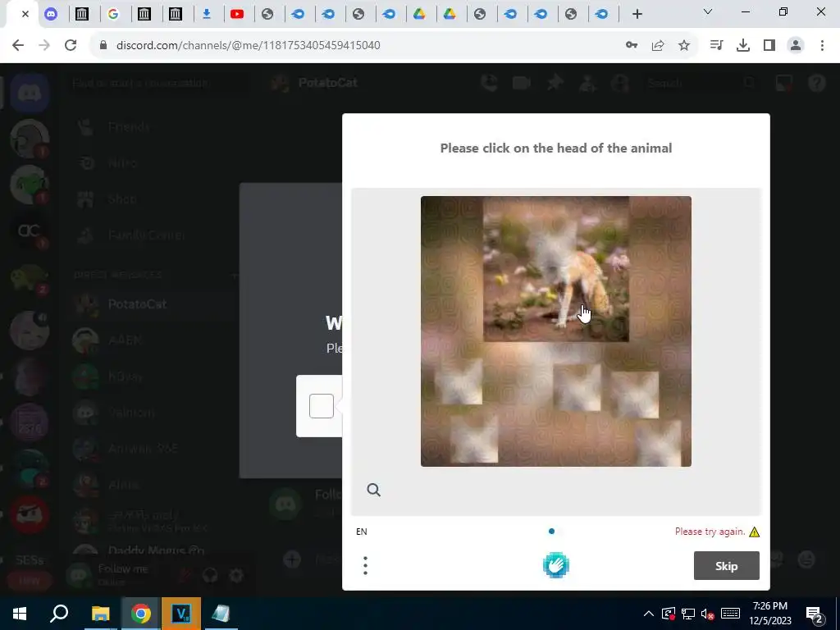Open the network tray icon

click(688, 614)
